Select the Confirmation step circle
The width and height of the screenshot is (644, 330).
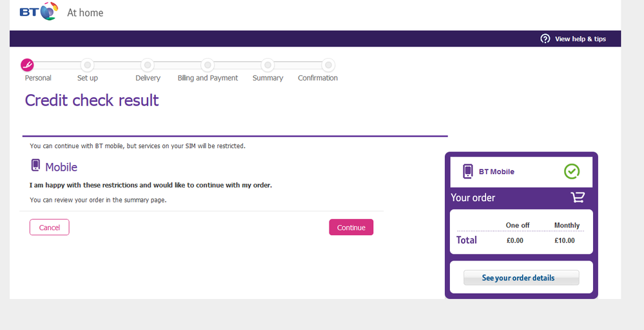(328, 64)
